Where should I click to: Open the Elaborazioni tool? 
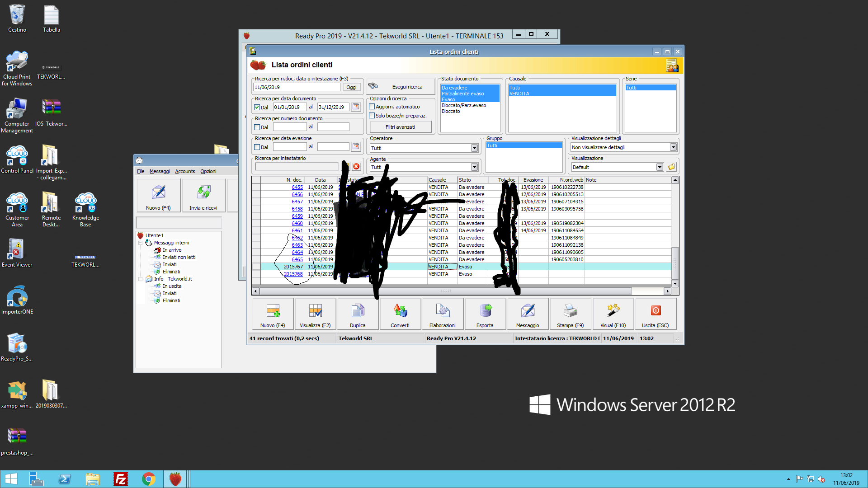pyautogui.click(x=442, y=314)
